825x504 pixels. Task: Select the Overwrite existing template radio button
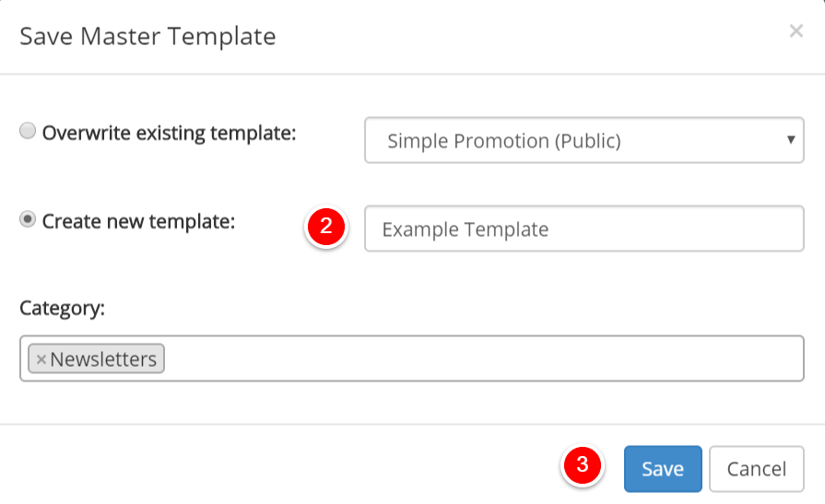28,131
